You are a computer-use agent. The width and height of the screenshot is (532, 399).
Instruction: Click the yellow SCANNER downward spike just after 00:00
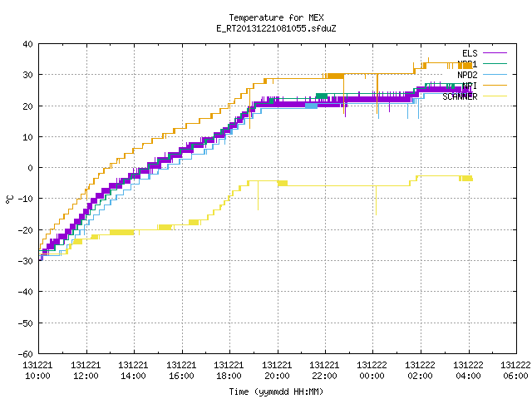376,200
